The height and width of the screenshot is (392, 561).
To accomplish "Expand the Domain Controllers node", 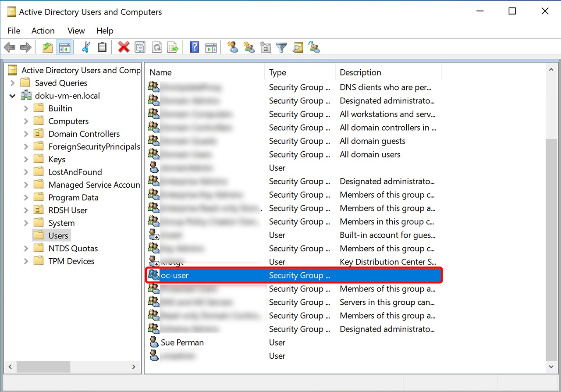I will (x=26, y=134).
